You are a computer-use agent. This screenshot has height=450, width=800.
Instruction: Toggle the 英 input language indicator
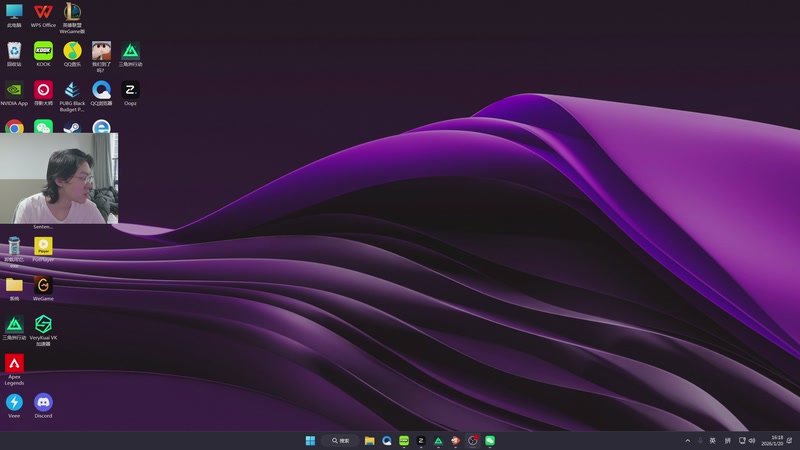click(713, 441)
